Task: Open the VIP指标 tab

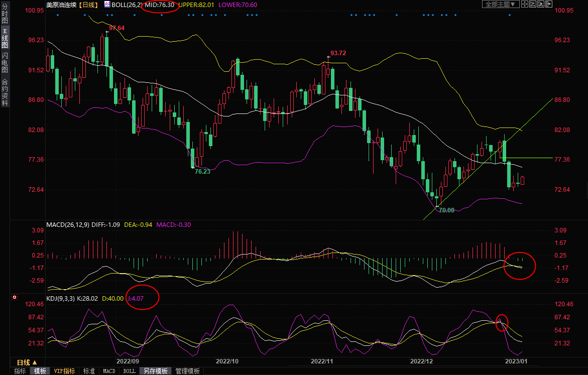Action: 65,371
